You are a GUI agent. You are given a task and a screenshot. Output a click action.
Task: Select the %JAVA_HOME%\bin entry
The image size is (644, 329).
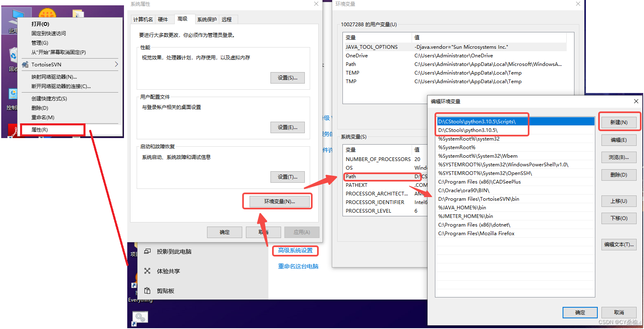click(515, 208)
